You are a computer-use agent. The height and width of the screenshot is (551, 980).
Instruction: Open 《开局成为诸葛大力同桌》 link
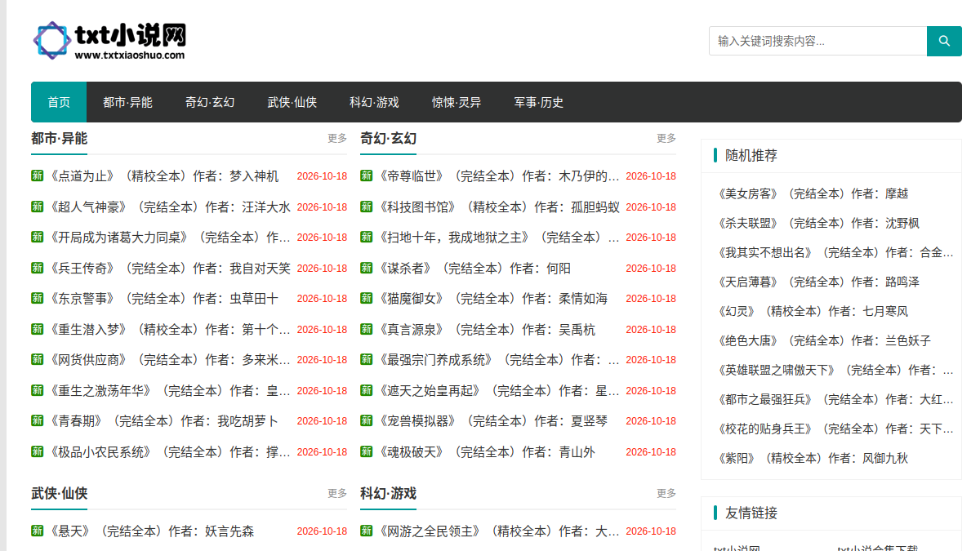click(x=169, y=238)
